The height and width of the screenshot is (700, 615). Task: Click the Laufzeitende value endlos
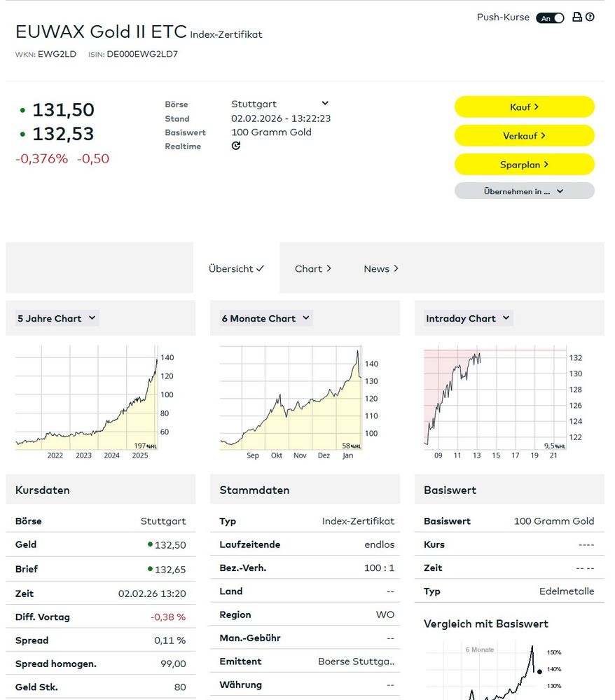[380, 544]
